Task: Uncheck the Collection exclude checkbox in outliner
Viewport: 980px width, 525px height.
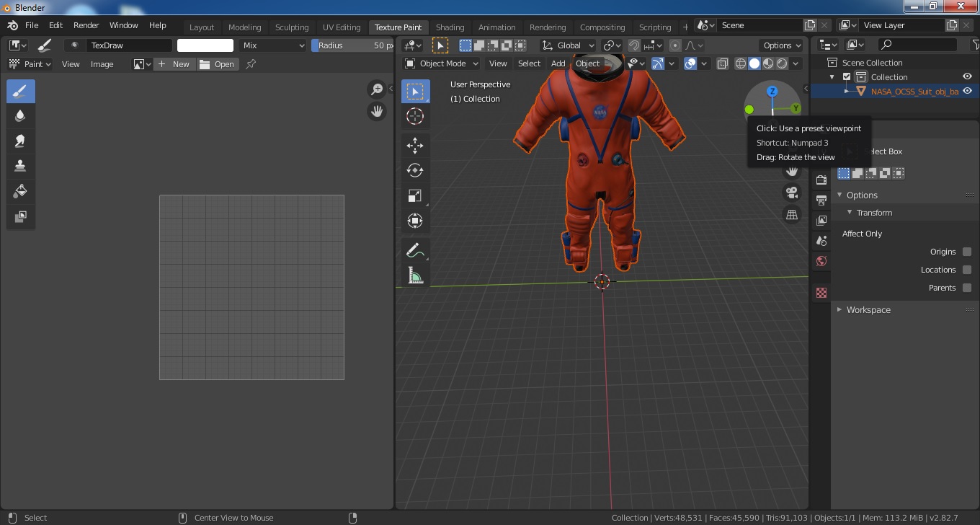Action: (847, 77)
